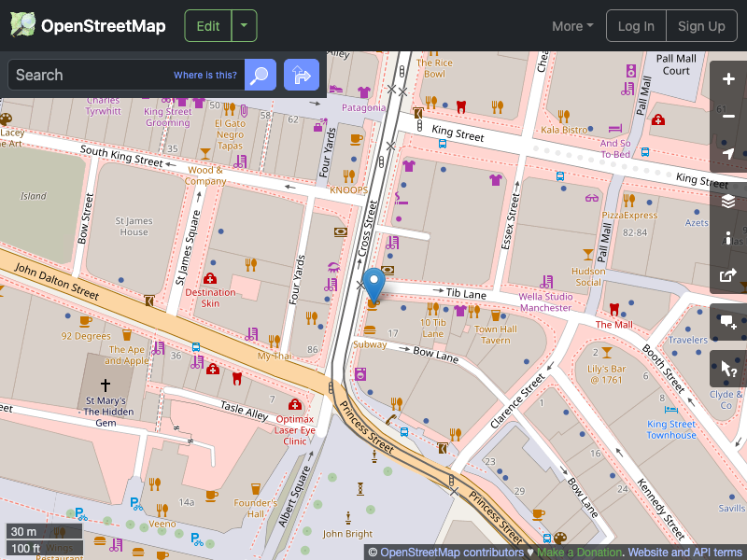
Task: Toggle the map layers panel
Action: point(728,201)
